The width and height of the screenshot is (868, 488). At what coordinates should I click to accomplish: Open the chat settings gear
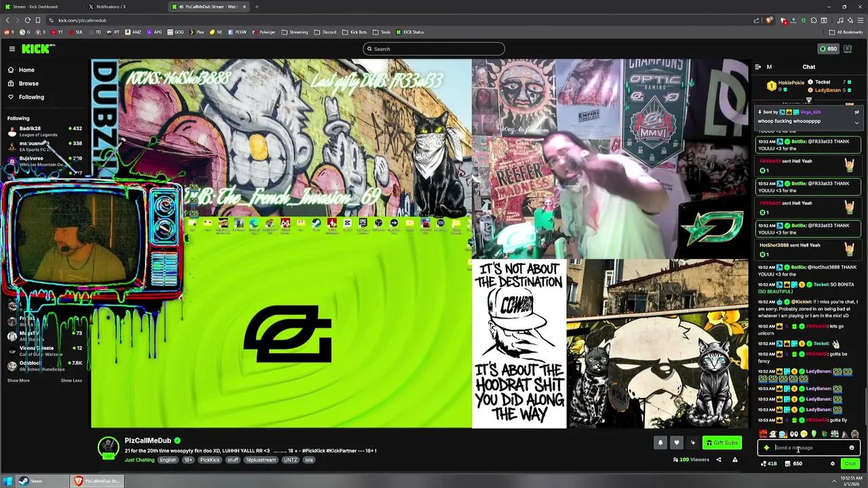[833, 464]
